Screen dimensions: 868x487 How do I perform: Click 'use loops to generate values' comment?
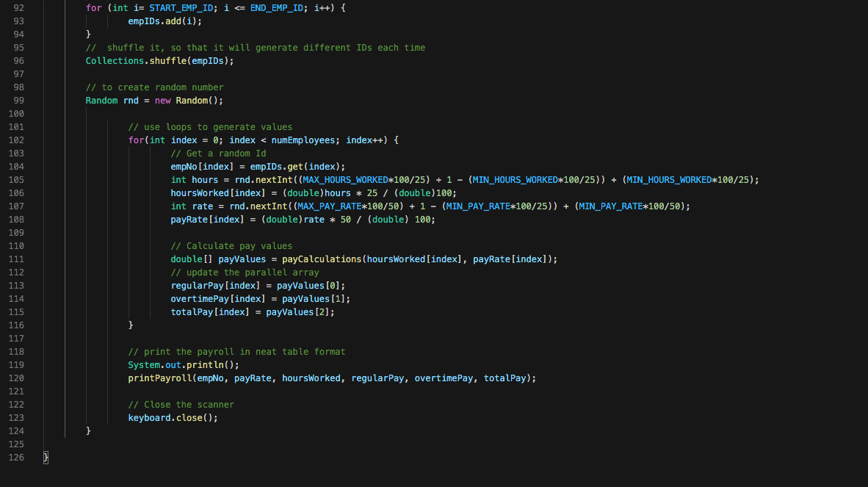pos(210,127)
